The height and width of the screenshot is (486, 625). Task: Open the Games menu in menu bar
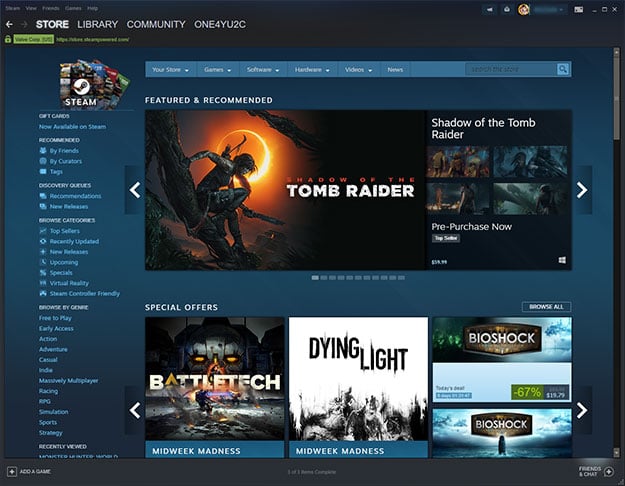73,8
